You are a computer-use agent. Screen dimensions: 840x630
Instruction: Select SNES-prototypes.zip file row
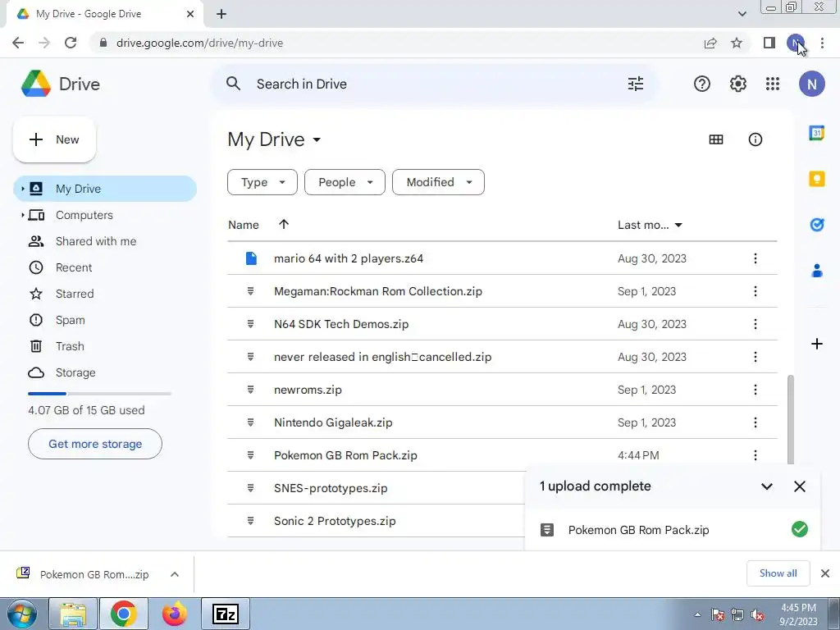tap(377, 488)
